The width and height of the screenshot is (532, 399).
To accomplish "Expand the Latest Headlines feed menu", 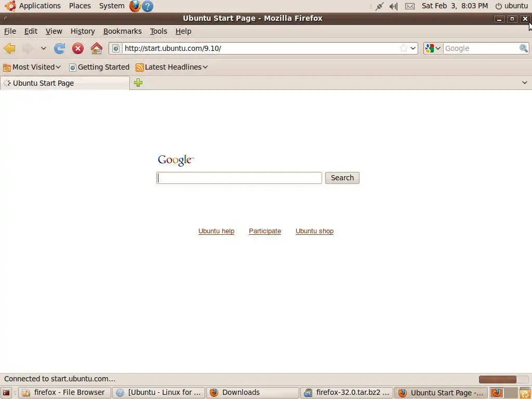I will click(x=171, y=67).
